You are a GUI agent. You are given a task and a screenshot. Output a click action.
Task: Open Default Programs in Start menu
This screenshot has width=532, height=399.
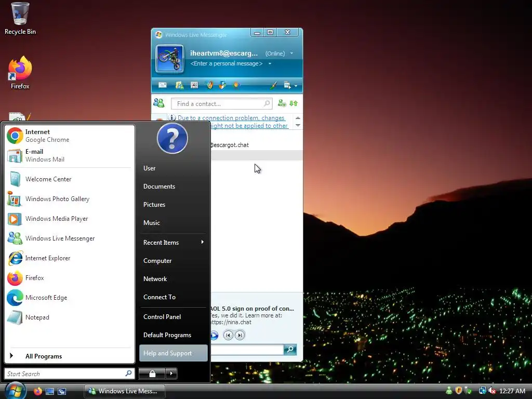(173, 335)
